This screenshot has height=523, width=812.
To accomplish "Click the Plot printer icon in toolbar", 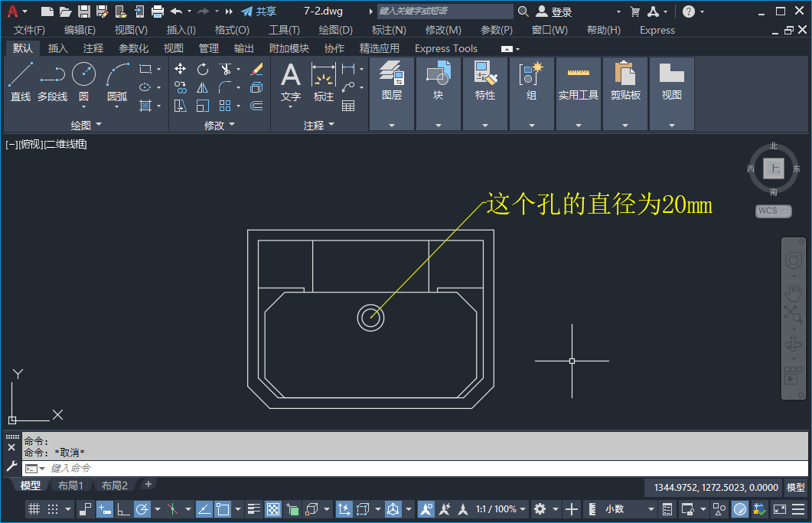I will point(158,11).
